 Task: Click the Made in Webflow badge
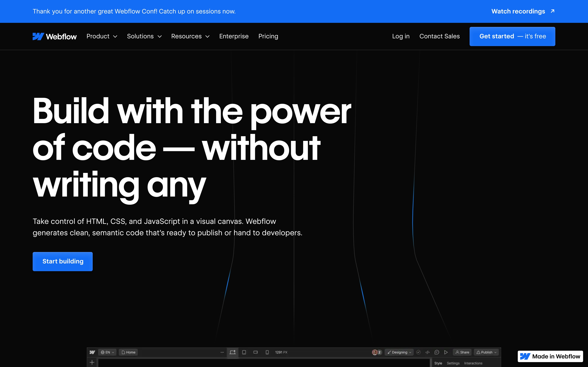[x=550, y=356]
